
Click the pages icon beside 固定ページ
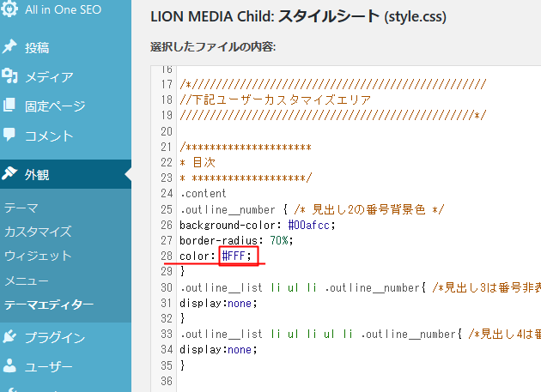tap(10, 106)
